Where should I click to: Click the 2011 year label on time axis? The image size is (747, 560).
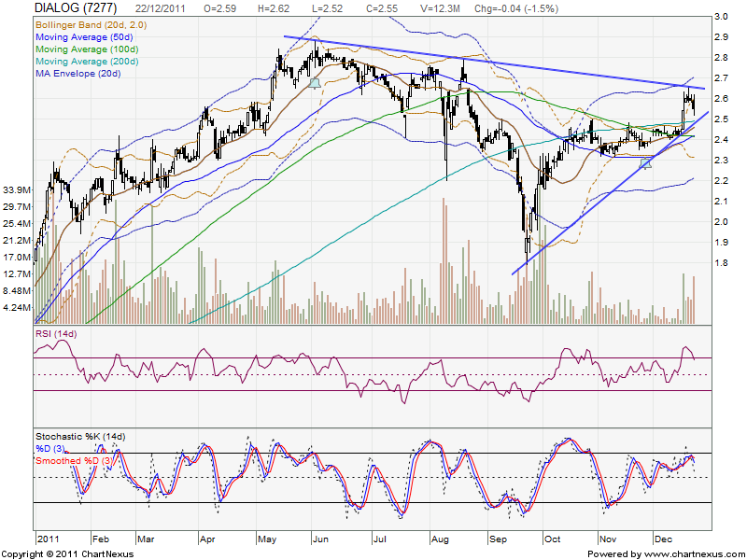point(49,539)
